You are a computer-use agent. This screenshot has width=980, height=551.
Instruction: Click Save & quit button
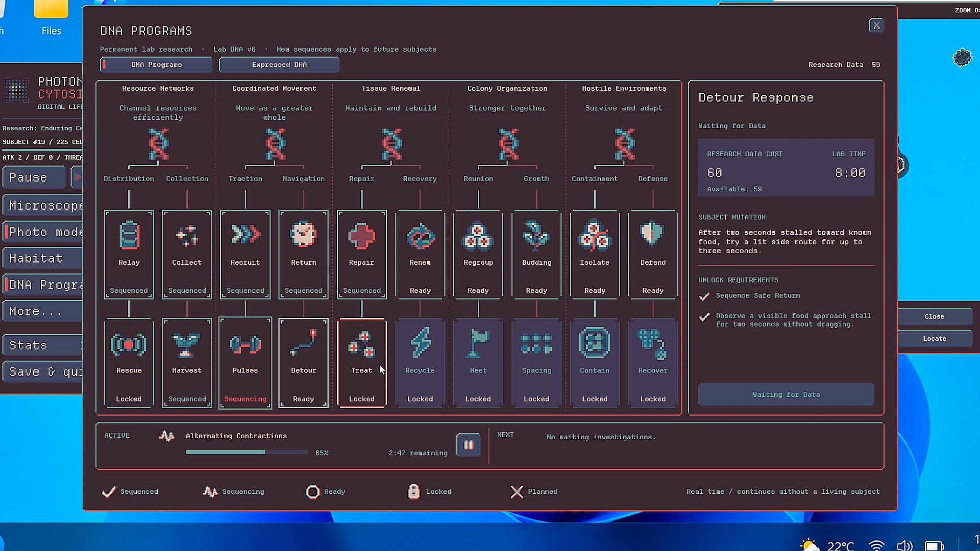click(x=43, y=372)
